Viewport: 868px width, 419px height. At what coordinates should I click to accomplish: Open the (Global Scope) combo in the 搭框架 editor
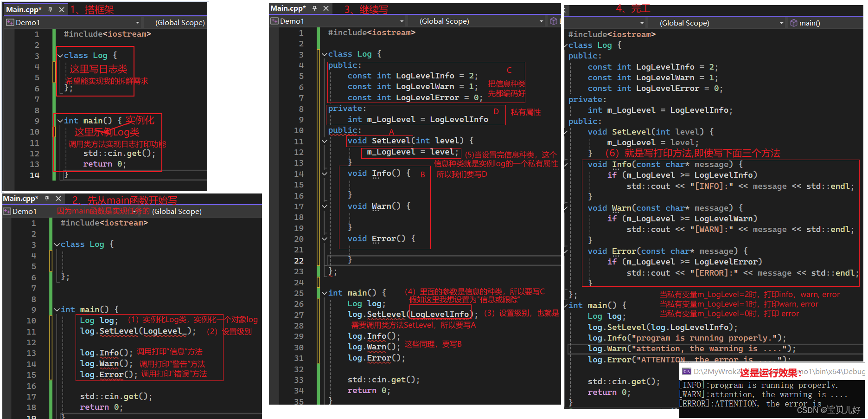(x=180, y=22)
